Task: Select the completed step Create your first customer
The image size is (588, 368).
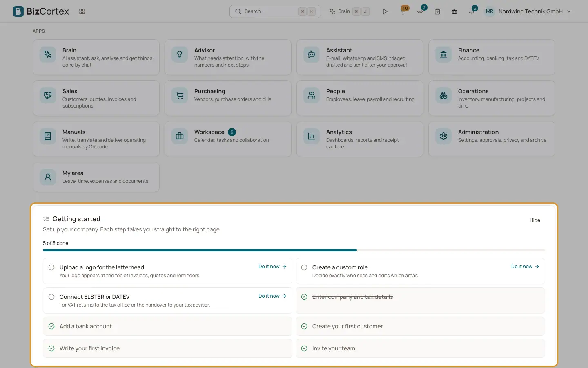Action: [x=420, y=326]
